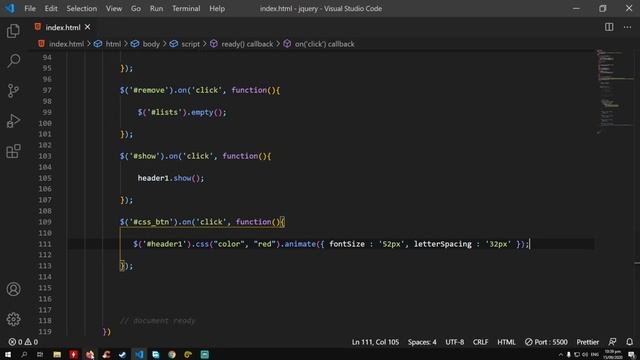Open Task View in the taskbar
Viewport: 640px width, 360px height.
(x=40, y=354)
